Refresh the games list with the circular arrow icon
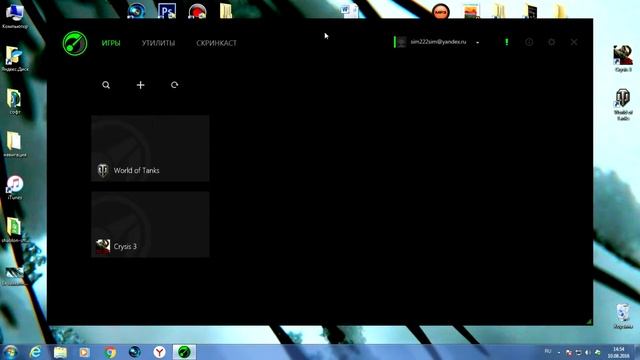Screen dimensions: 640x360 pyautogui.click(x=175, y=85)
